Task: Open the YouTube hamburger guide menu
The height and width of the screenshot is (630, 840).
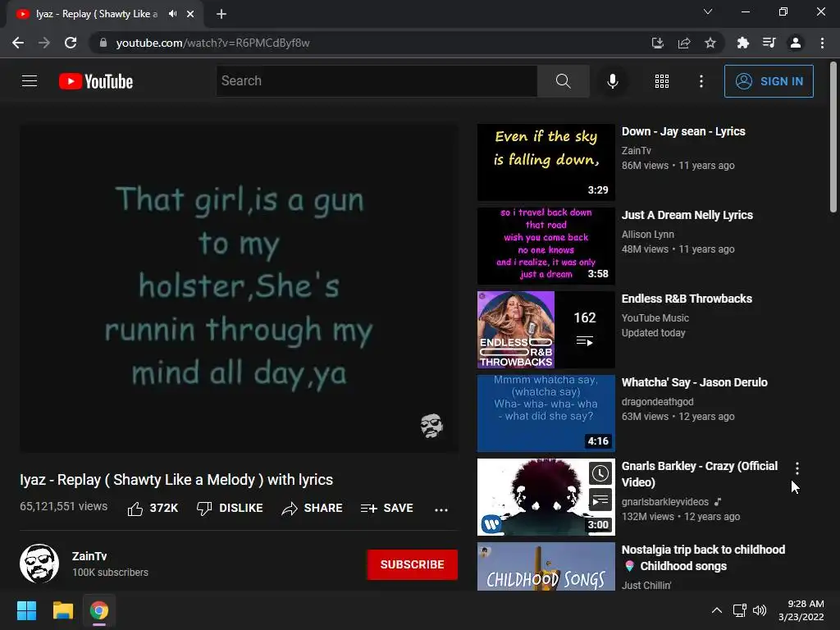Action: click(x=30, y=81)
